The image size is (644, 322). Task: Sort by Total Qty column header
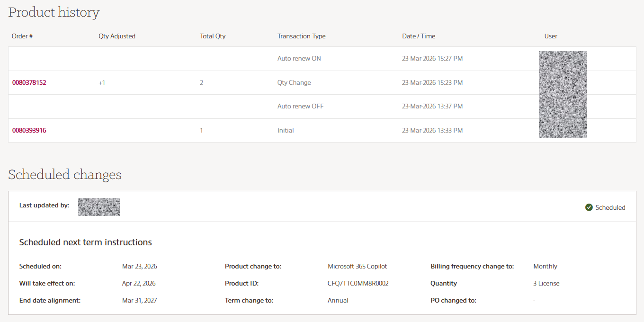click(213, 36)
